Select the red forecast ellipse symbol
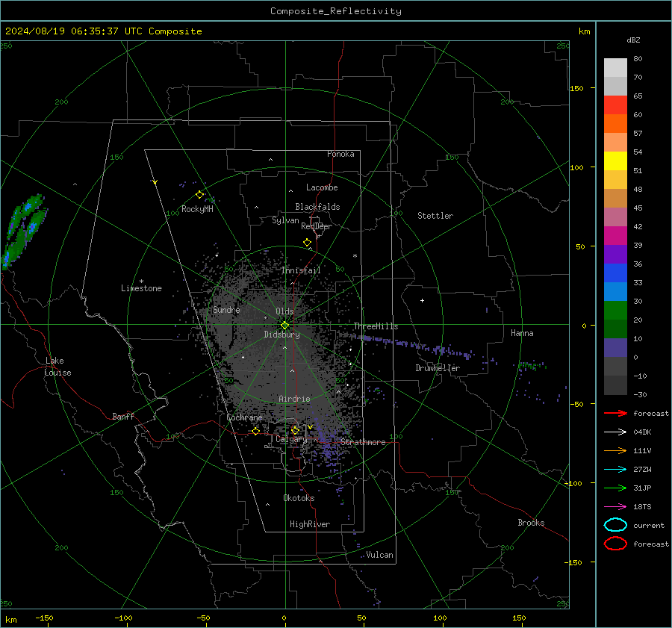 click(x=615, y=544)
